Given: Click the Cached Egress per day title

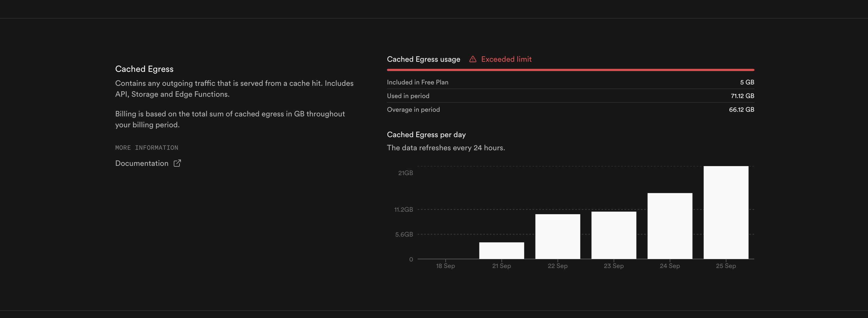Looking at the screenshot, I should pyautogui.click(x=426, y=135).
